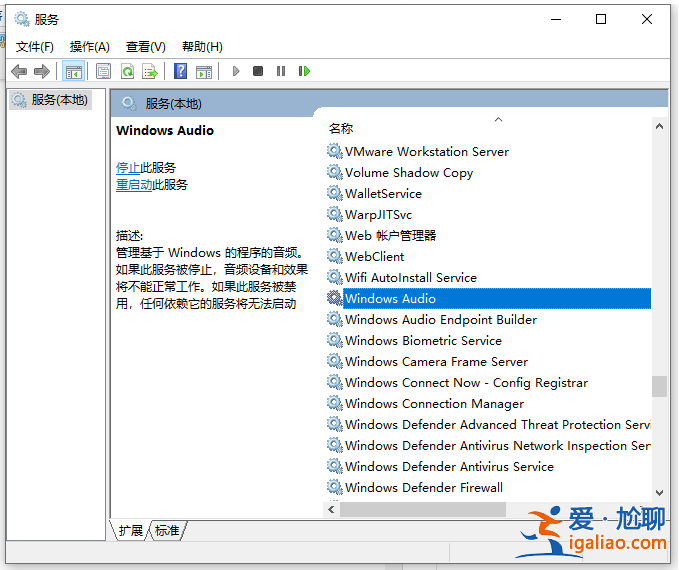Image resolution: width=679 pixels, height=570 pixels.
Task: Toggle the show/hide action pane icon
Action: [x=204, y=71]
